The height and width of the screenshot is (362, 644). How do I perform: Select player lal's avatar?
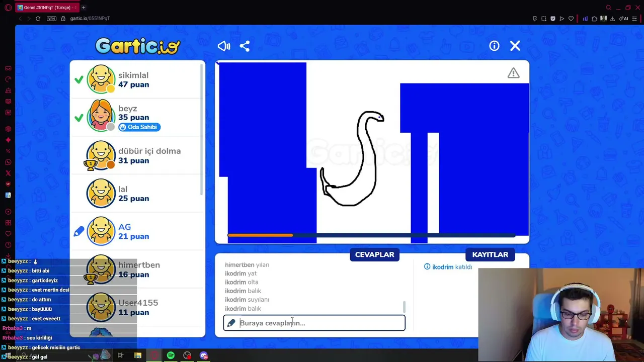(101, 193)
